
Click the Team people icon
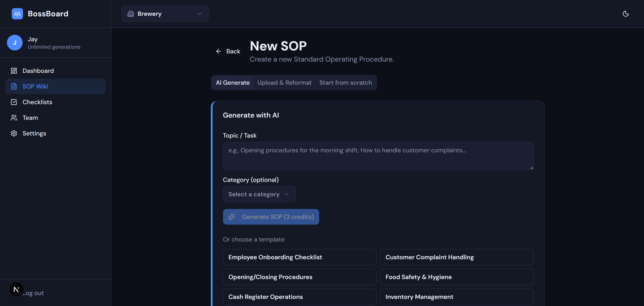coord(14,118)
